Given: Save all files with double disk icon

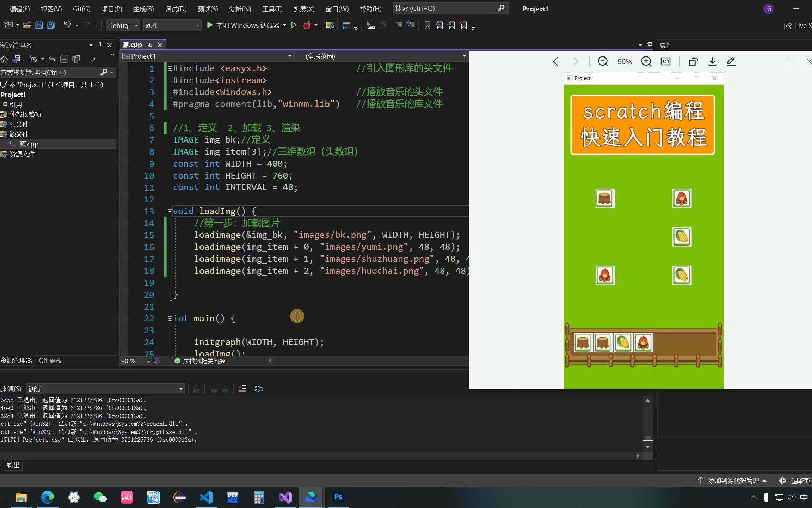Looking at the screenshot, I should [x=51, y=25].
